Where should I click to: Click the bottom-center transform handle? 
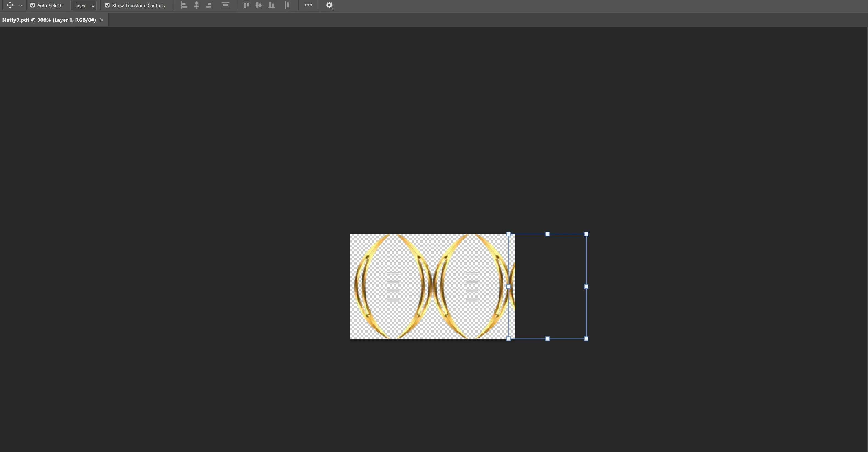click(547, 339)
